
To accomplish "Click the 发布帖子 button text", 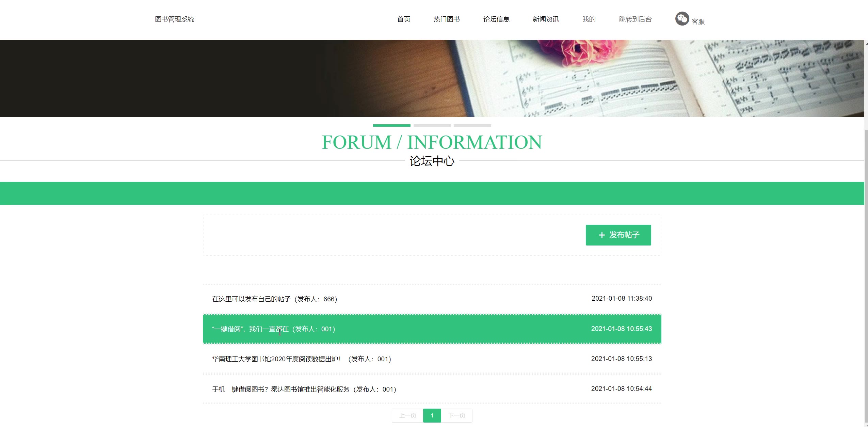I will tap(624, 235).
